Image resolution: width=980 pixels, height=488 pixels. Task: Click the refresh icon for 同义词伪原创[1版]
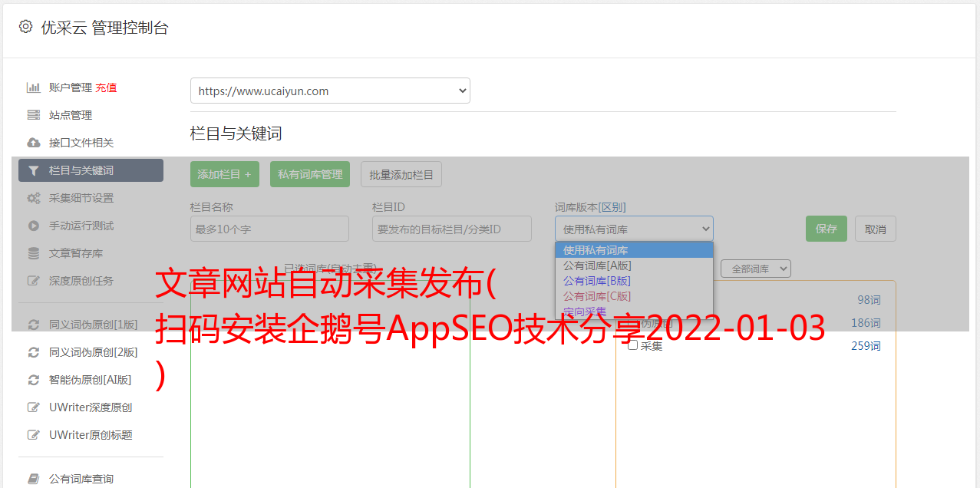(34, 325)
